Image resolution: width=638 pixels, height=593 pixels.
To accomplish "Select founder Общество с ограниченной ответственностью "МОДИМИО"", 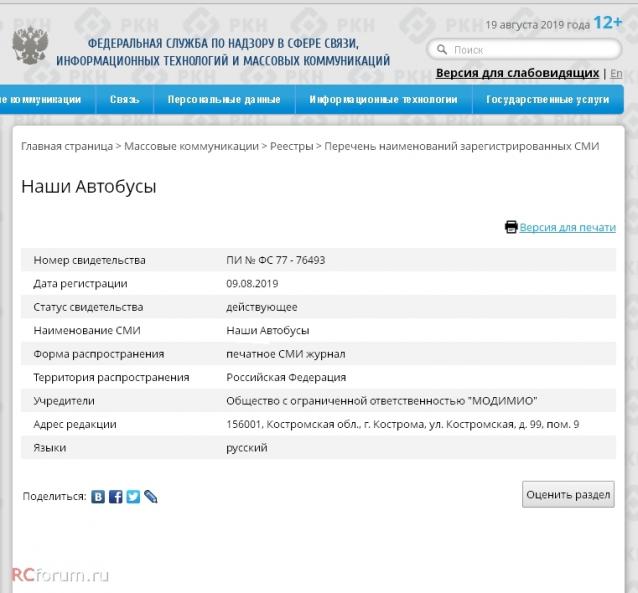I will pos(382,401).
